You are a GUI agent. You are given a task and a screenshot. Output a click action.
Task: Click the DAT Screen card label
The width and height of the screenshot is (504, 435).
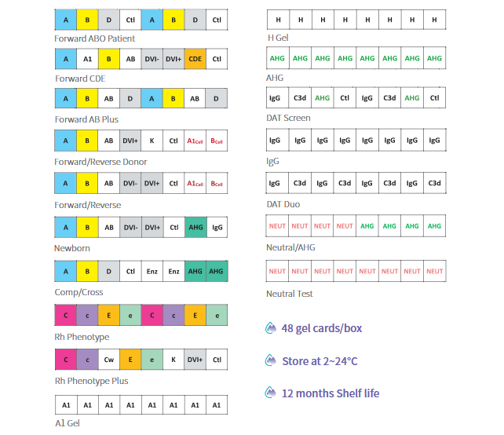[288, 118]
